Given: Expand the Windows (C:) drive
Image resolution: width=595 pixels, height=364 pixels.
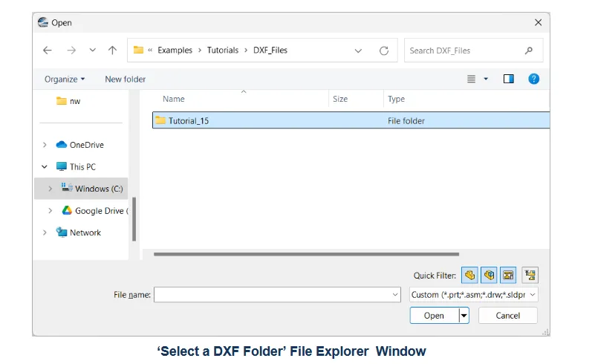Looking at the screenshot, I should (50, 189).
